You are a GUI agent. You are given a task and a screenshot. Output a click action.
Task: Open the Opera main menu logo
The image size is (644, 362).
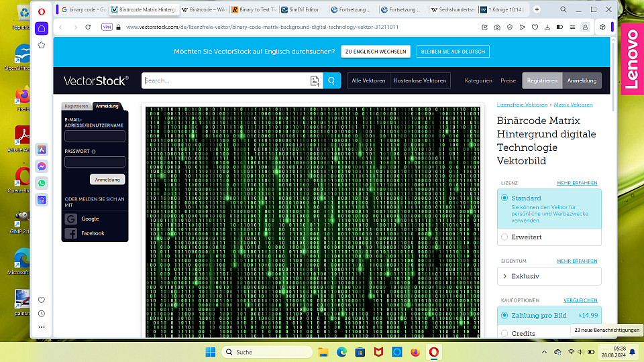(x=42, y=11)
